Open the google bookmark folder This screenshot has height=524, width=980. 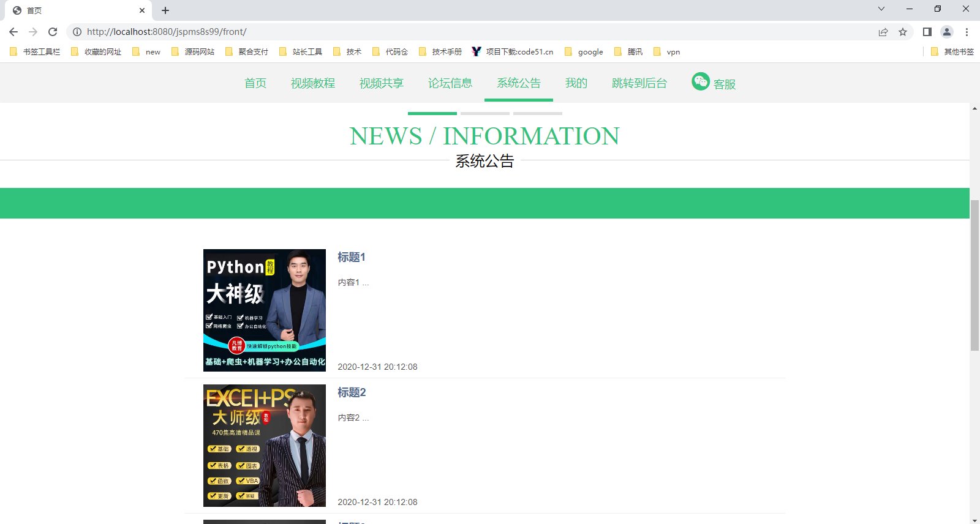[584, 52]
